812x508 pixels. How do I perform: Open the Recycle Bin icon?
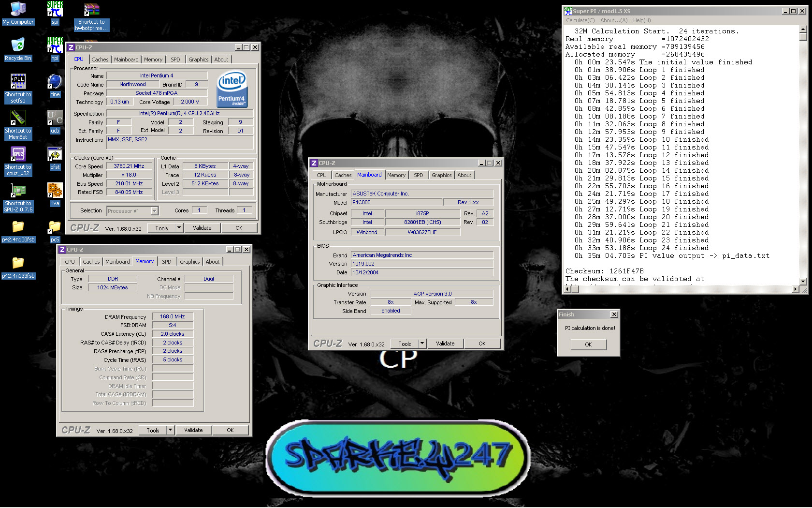tap(18, 49)
